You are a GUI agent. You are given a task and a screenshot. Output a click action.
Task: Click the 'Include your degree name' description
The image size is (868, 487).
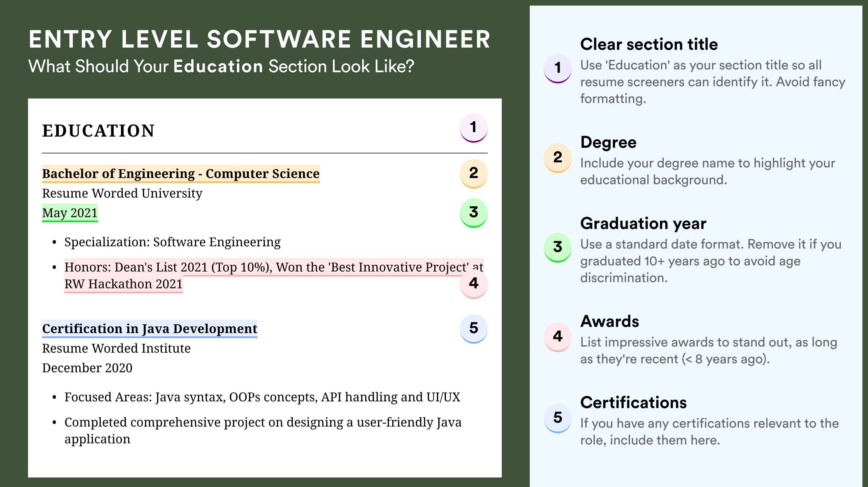[708, 171]
